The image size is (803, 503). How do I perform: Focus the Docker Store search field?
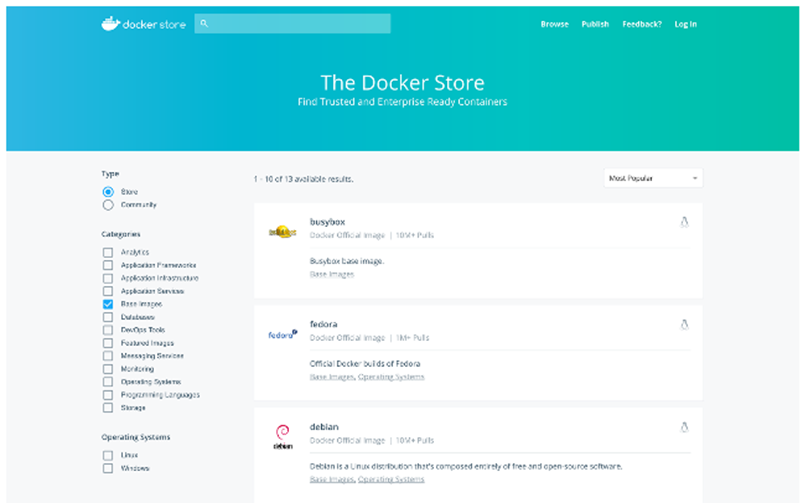pyautogui.click(x=292, y=24)
